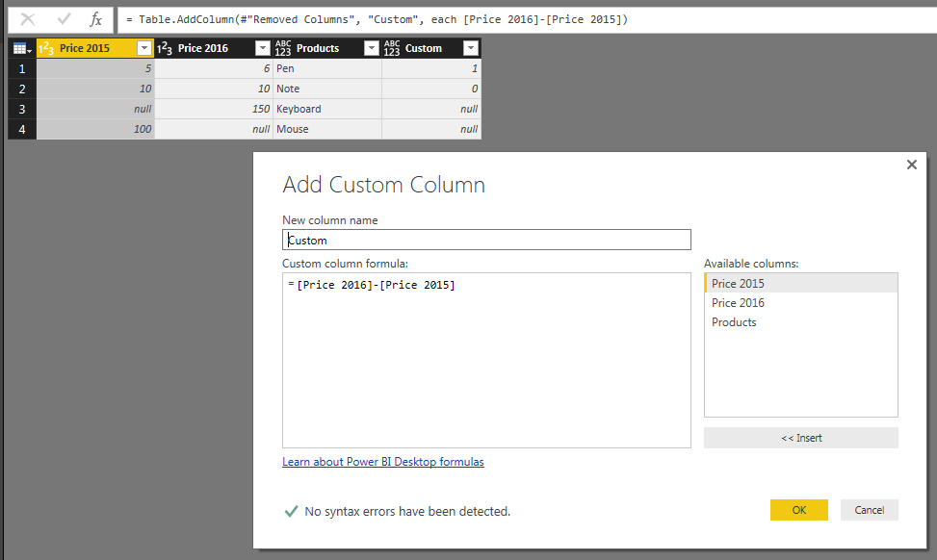Open the table menu icon at grid corner
Viewport: 937px width, 560px height.
(x=22, y=48)
